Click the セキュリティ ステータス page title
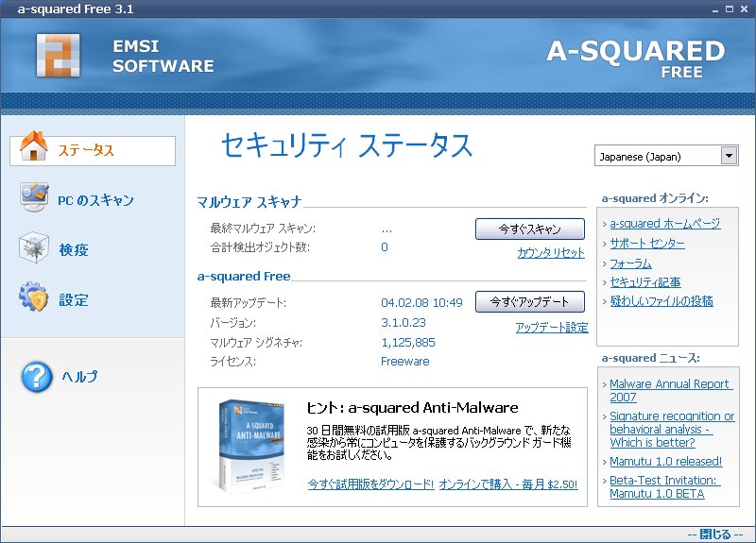756x543 pixels. click(x=347, y=145)
